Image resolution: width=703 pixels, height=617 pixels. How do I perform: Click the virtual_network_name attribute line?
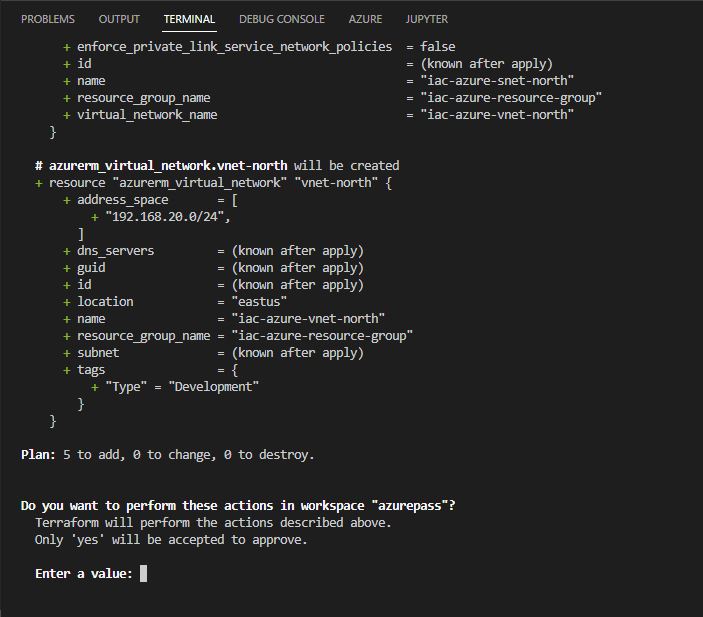[x=318, y=115]
